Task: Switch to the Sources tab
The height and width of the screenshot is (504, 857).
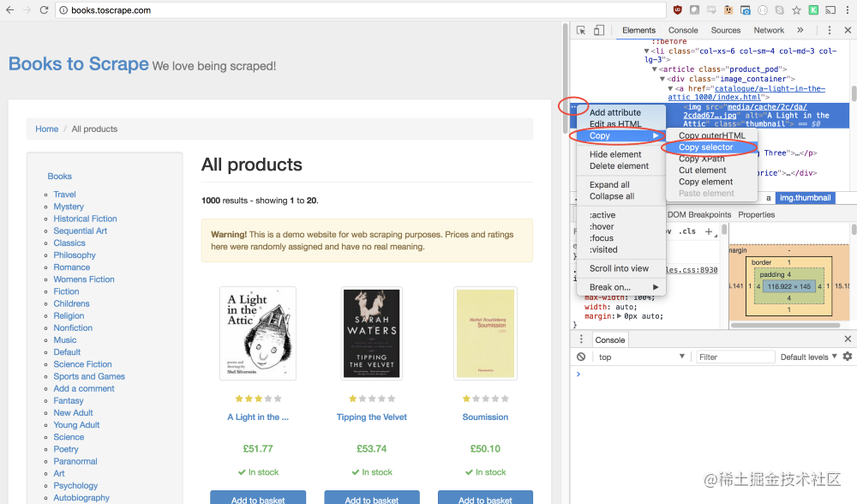Action: click(x=725, y=30)
